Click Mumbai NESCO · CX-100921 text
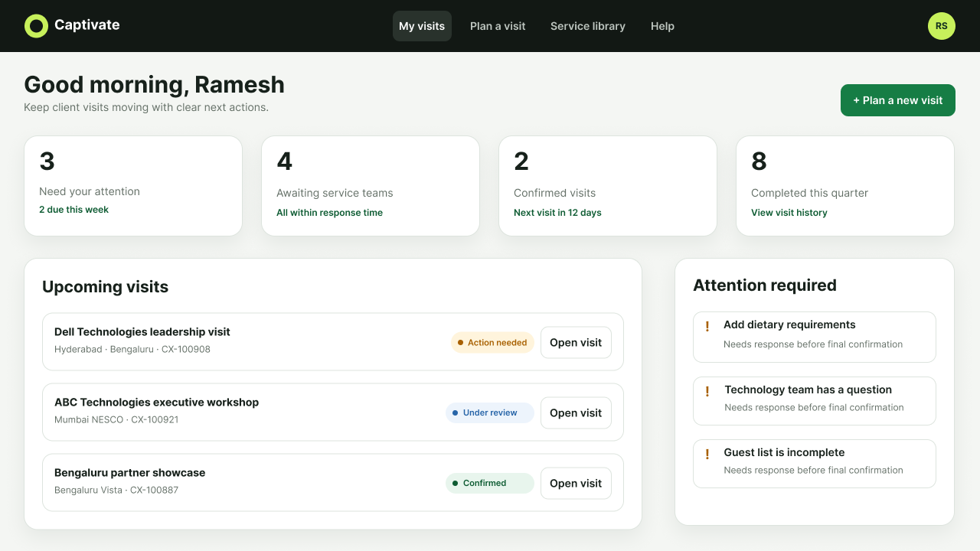 click(116, 420)
